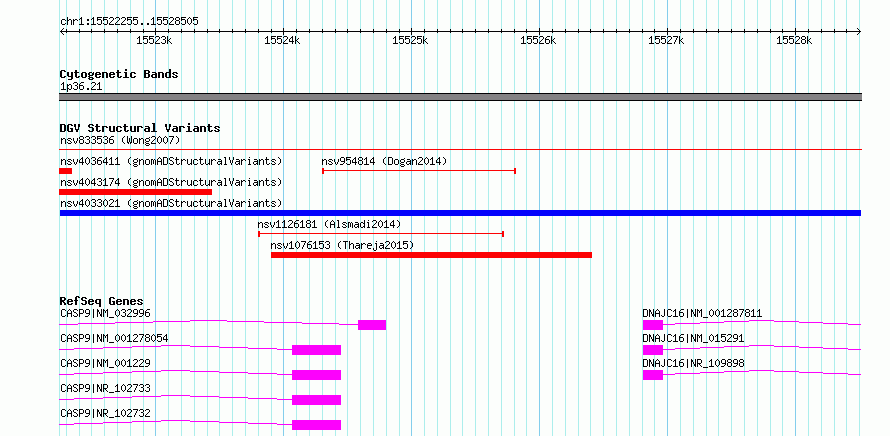The image size is (890, 436).
Task: Select the 15528k ruler tick label
Action: coord(794,40)
